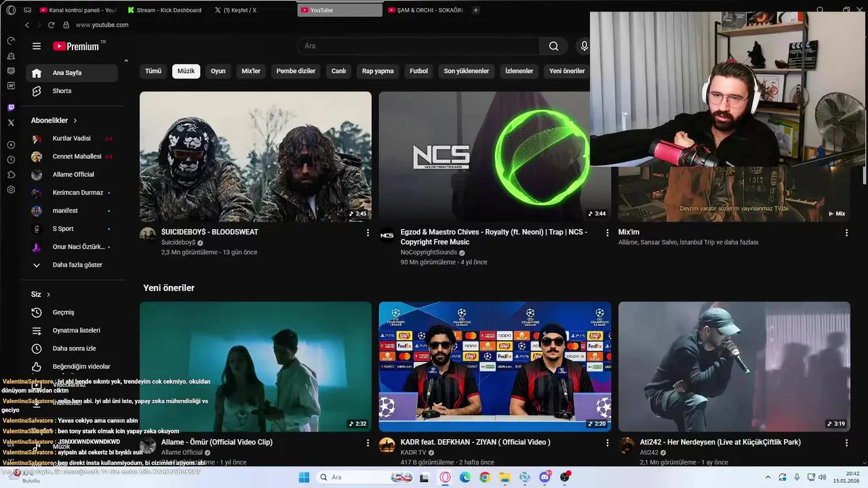Click the NoCopyrightSounds channel name
868x488 pixels.
click(429, 252)
